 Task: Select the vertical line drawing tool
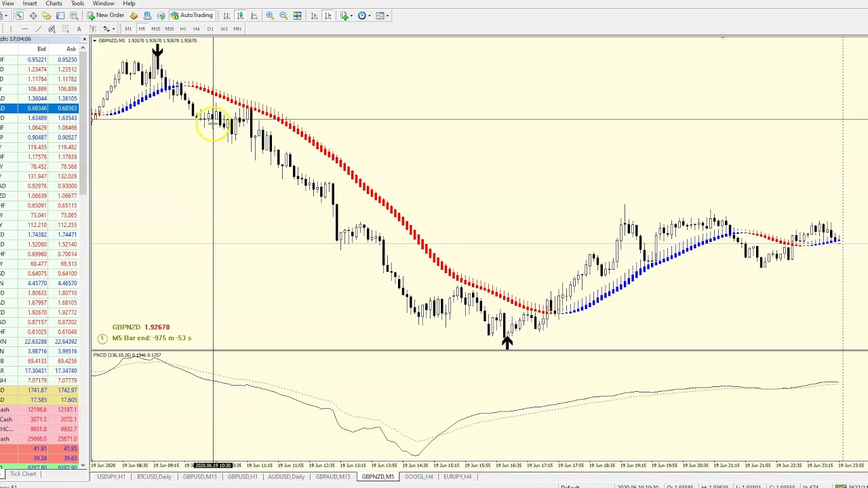[x=10, y=28]
